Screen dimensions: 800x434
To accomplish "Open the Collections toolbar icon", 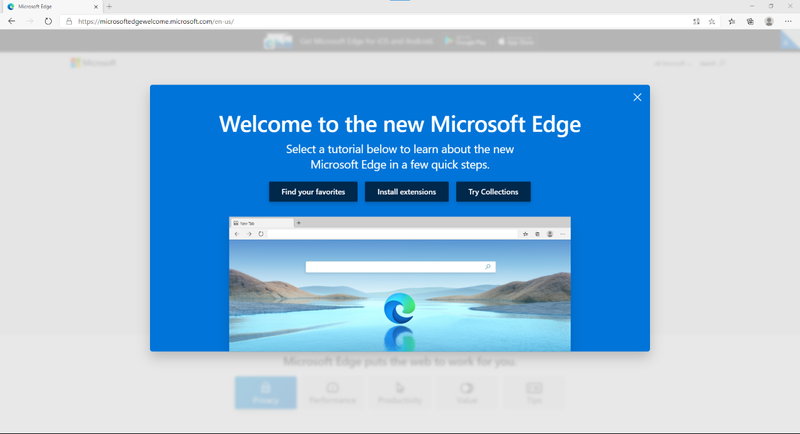I will [750, 21].
